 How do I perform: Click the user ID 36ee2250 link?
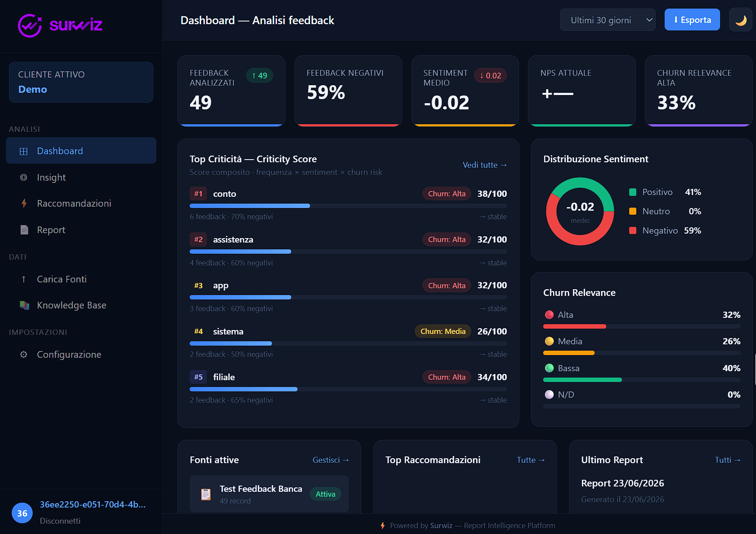[x=93, y=504]
